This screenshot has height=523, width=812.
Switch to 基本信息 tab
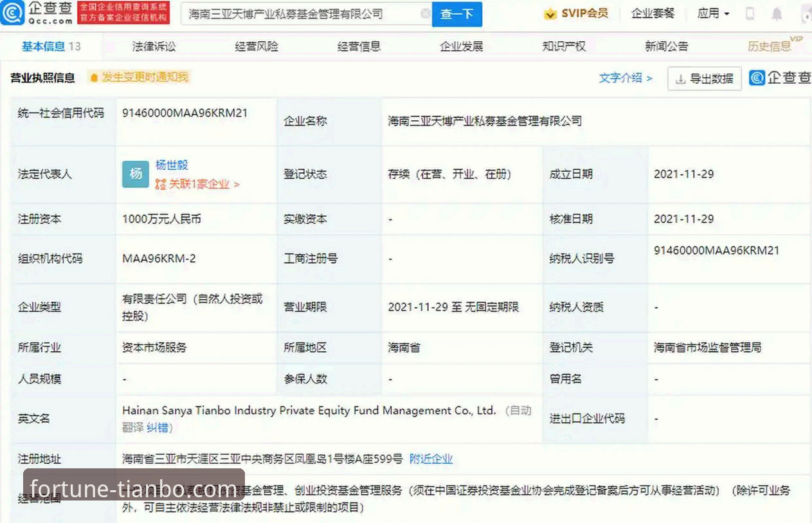point(51,46)
